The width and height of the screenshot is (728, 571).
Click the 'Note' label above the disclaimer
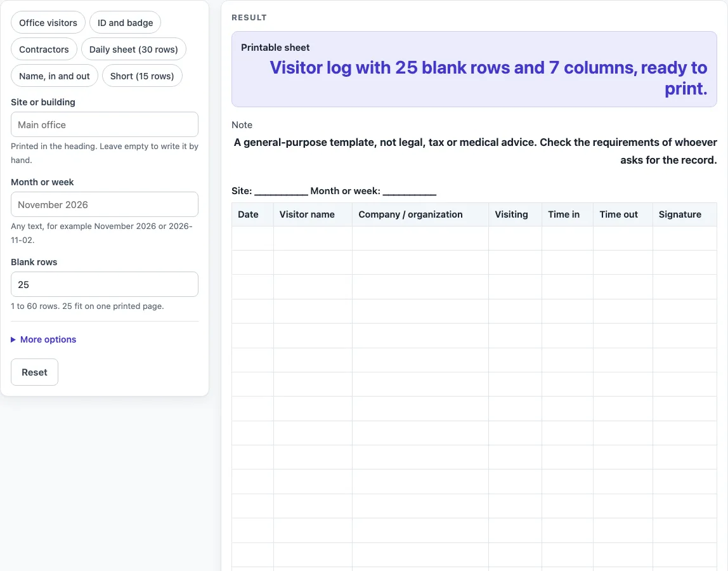point(242,125)
